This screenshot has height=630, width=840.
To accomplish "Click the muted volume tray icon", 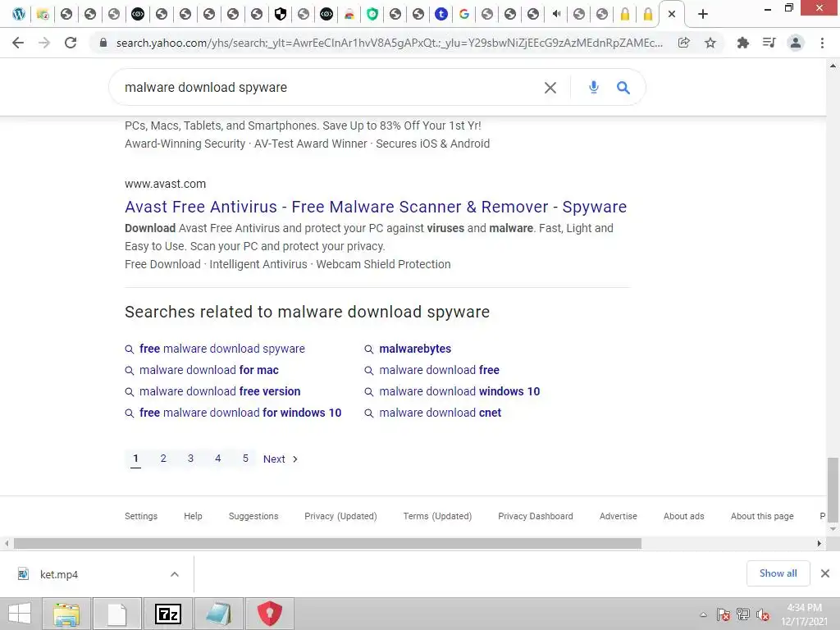I will point(763,614).
